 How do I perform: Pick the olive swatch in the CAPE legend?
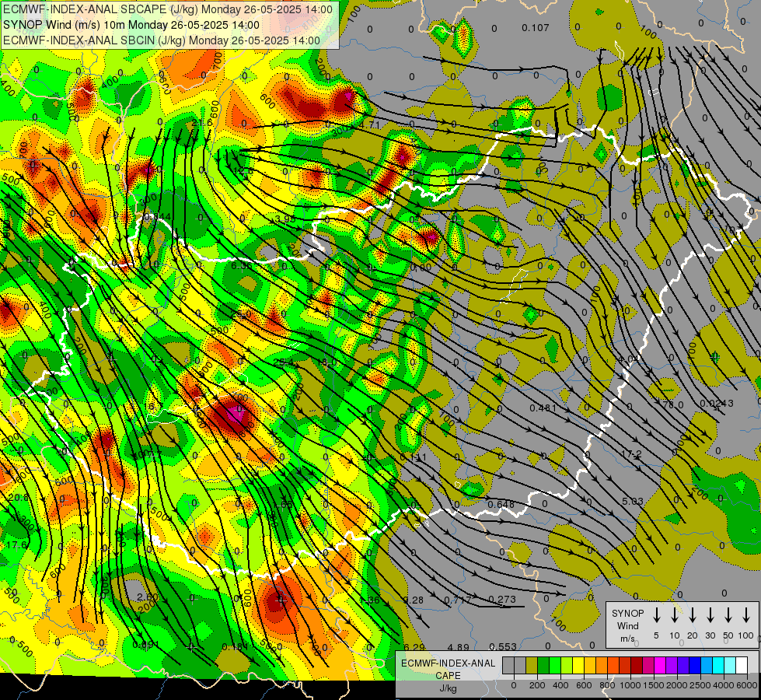pos(532,665)
